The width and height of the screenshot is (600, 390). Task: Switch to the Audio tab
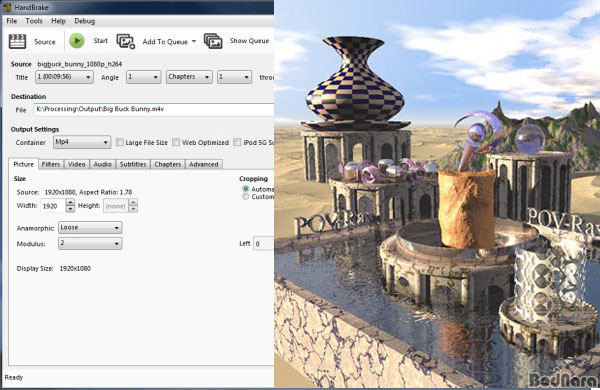(x=103, y=164)
